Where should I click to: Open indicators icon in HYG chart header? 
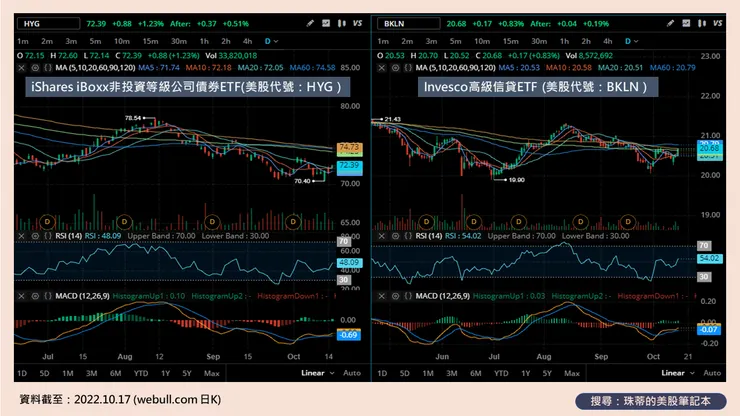click(326, 23)
